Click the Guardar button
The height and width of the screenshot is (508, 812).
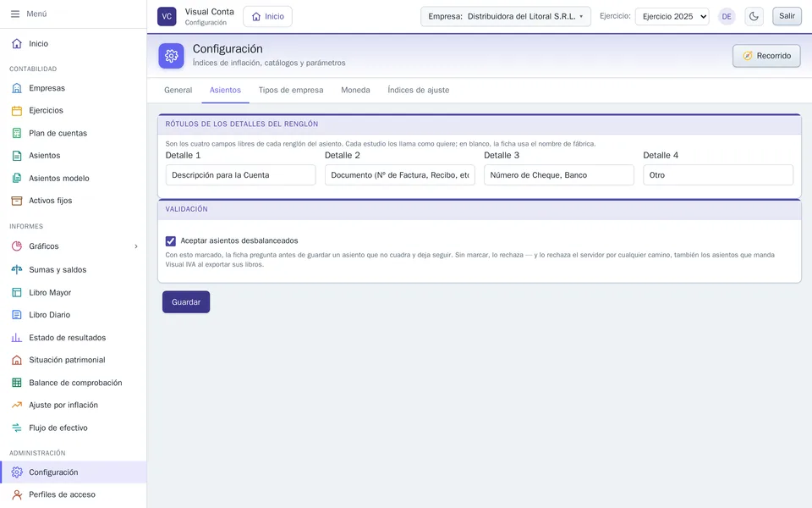coord(186,301)
